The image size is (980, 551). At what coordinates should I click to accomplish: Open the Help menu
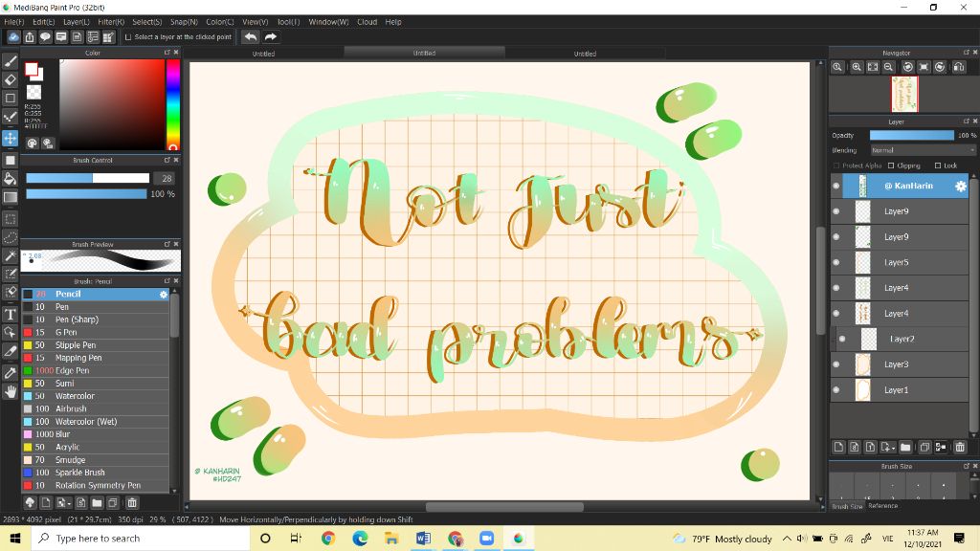point(393,22)
